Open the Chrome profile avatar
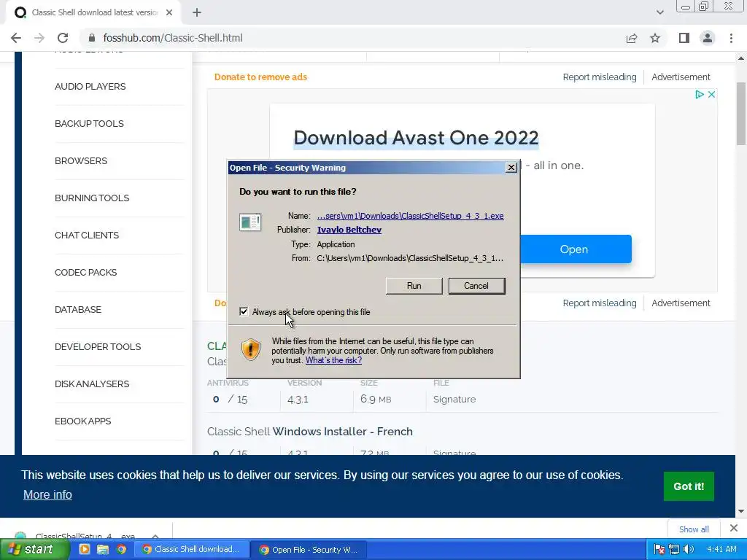This screenshot has width=747, height=560. pyautogui.click(x=708, y=38)
